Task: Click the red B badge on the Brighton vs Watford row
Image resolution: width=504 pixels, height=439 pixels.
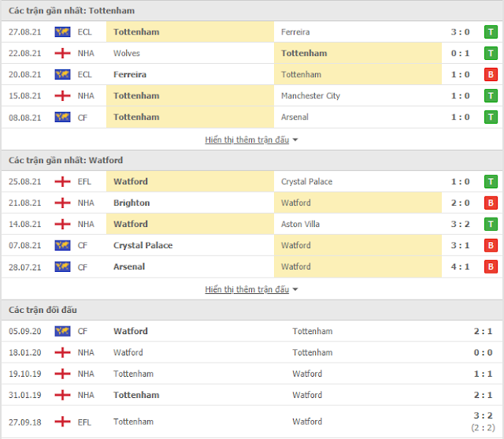Action: [491, 203]
